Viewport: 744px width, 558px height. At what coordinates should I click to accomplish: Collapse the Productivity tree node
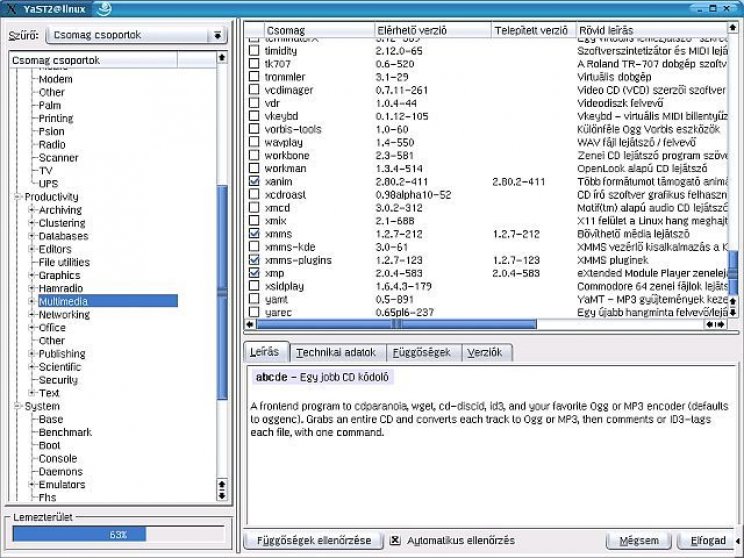[x=18, y=196]
